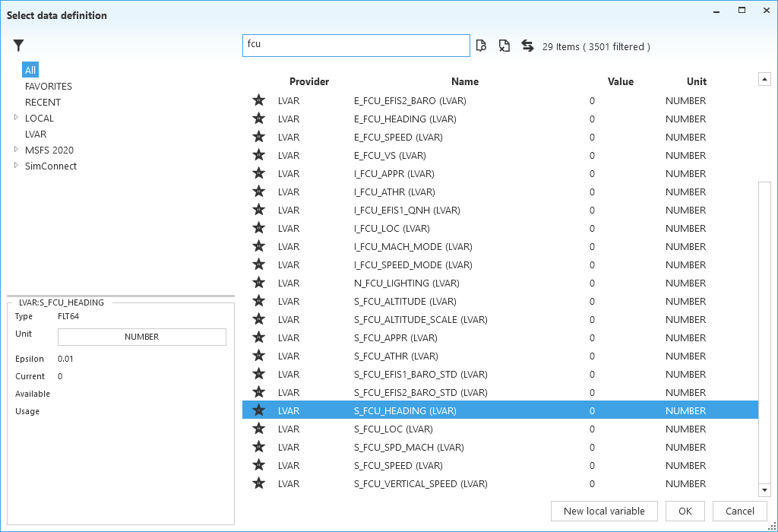Toggle favorite star on S_FCU_SPEED

(259, 465)
